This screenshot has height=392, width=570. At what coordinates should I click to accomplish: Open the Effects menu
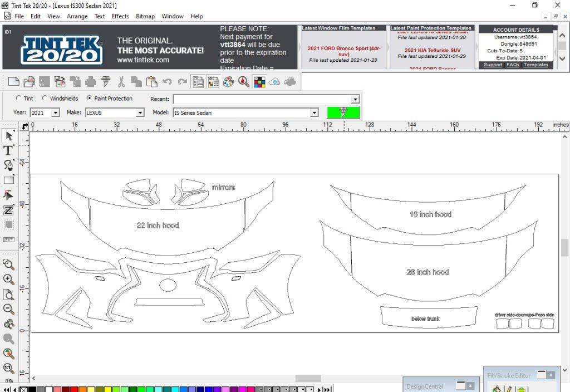point(120,16)
